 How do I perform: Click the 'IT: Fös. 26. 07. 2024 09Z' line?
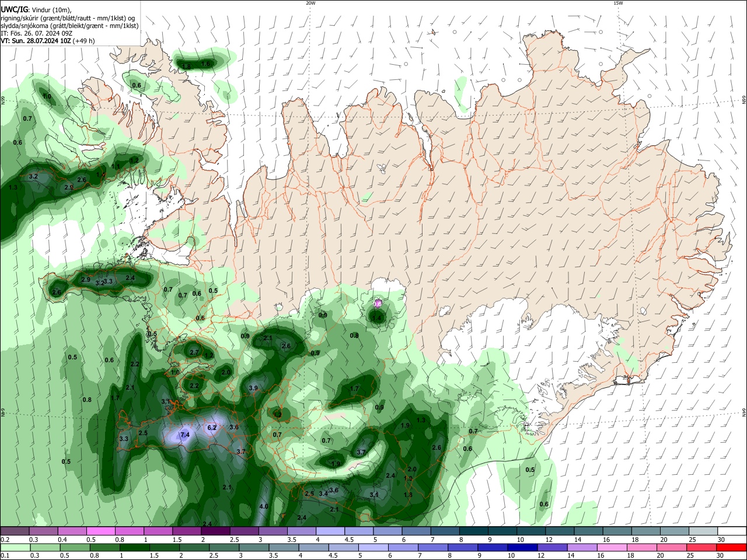36,33
